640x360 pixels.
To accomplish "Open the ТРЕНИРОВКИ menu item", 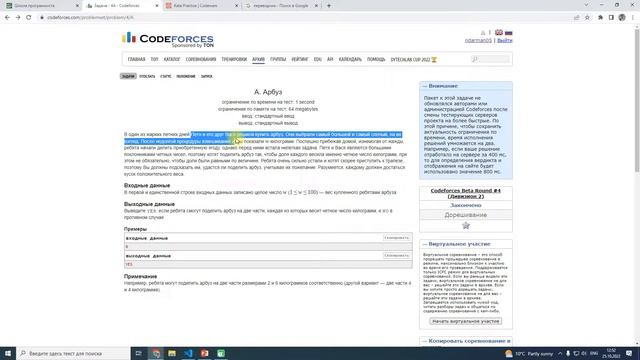I will coord(234,60).
